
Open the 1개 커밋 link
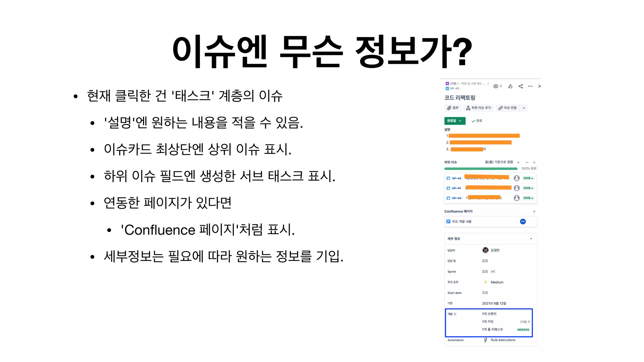click(x=487, y=322)
